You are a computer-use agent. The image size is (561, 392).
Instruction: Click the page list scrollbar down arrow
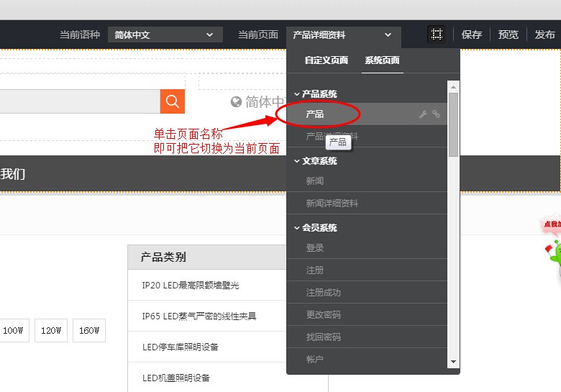pos(453,362)
